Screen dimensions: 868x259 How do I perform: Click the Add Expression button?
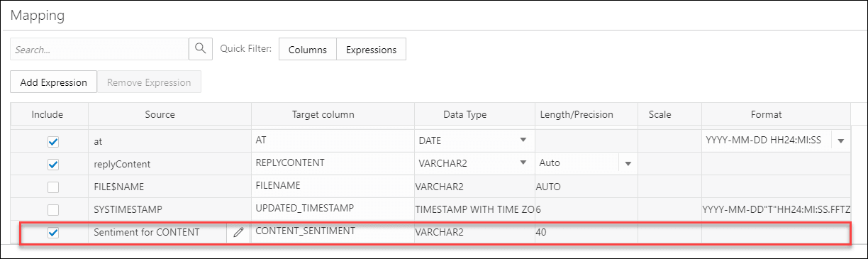(x=53, y=82)
